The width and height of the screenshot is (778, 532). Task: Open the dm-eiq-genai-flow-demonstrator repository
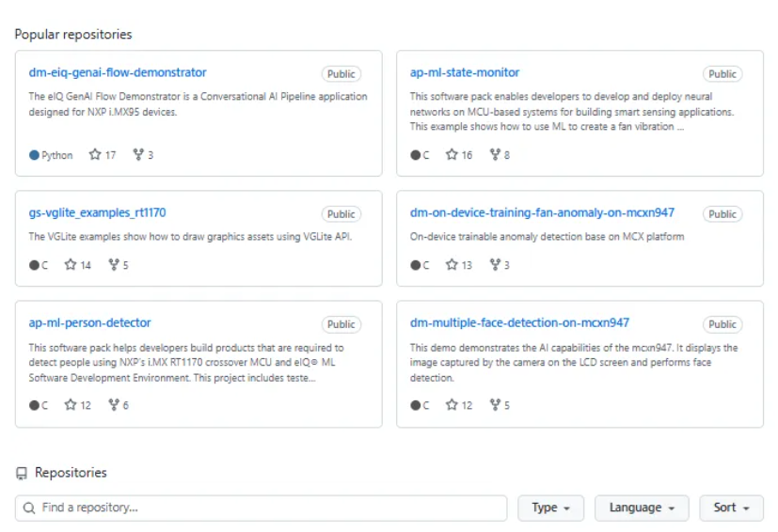click(x=118, y=73)
